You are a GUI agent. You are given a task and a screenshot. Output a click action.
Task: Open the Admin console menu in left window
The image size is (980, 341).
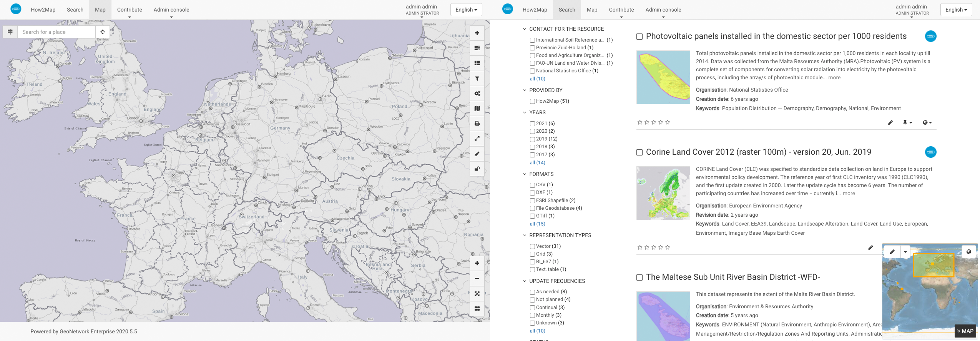click(x=171, y=10)
